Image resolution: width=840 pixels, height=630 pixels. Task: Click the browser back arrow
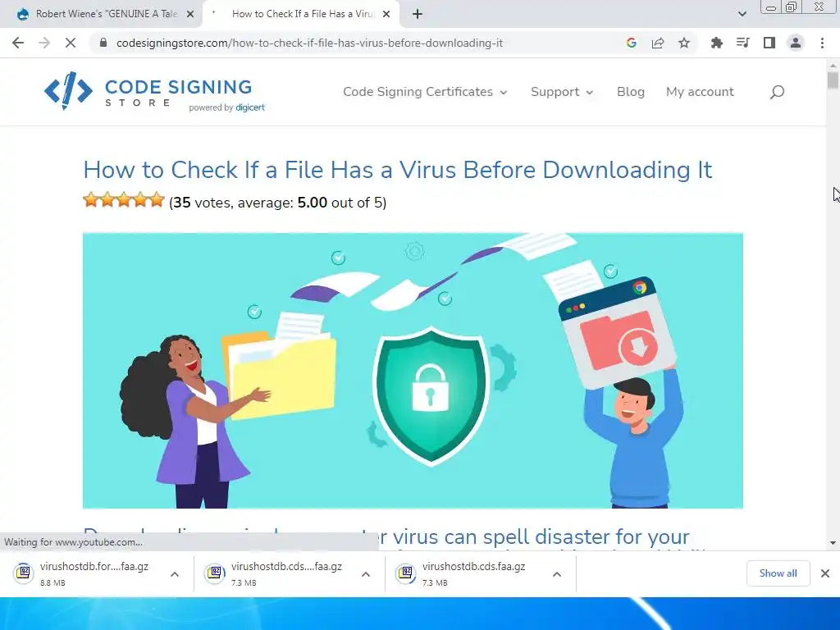click(18, 43)
